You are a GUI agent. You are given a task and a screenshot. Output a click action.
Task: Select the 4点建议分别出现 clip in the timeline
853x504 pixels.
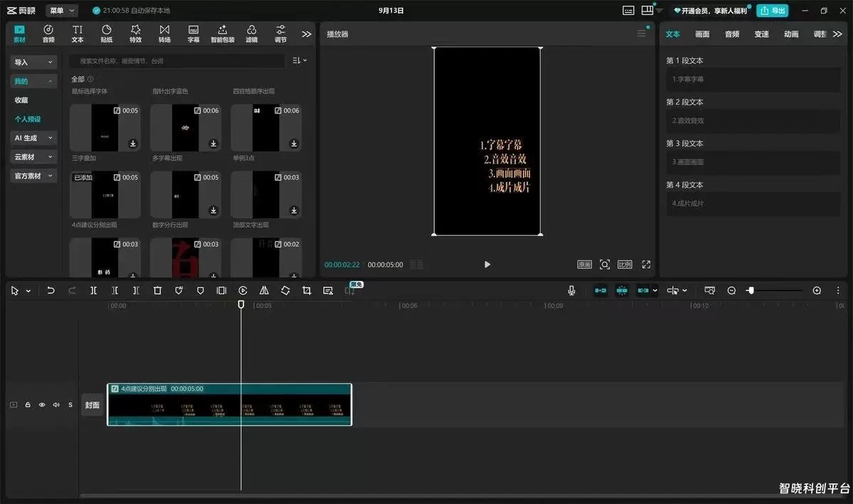tap(228, 404)
